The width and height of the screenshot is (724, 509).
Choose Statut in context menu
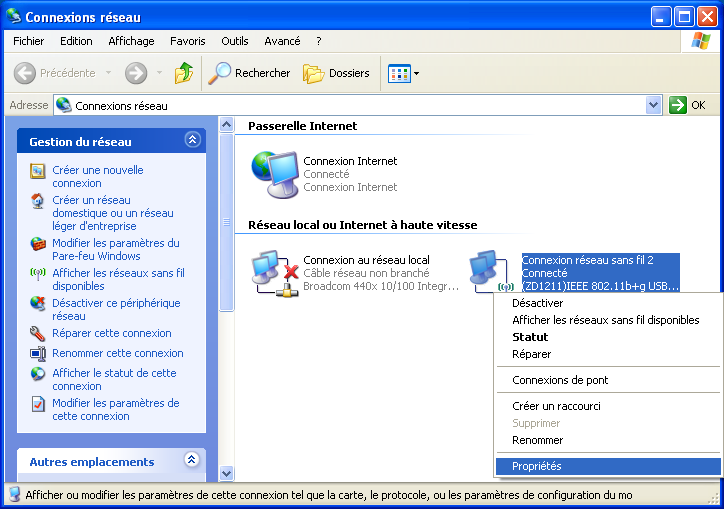[530, 337]
